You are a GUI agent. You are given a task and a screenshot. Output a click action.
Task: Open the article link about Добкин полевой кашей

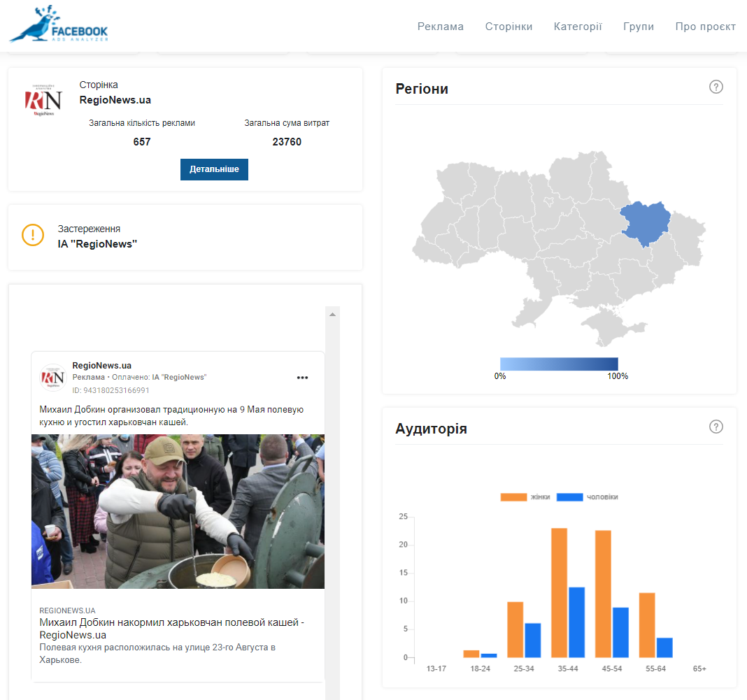(x=171, y=628)
